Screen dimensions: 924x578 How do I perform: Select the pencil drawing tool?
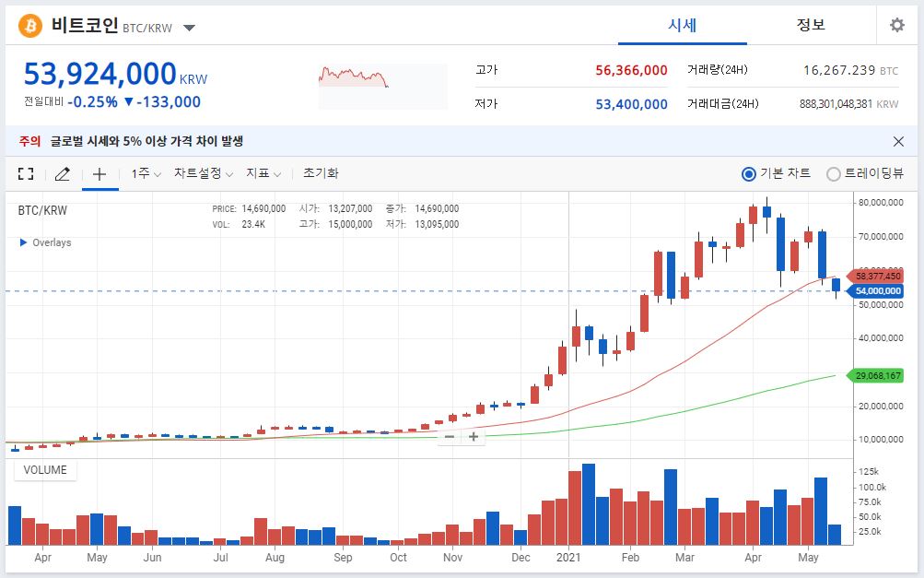tap(62, 173)
